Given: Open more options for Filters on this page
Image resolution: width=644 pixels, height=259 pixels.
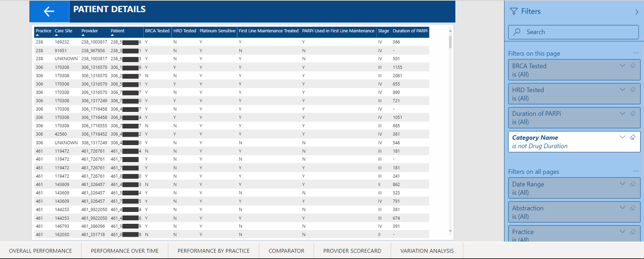Looking at the screenshot, I should [635, 53].
